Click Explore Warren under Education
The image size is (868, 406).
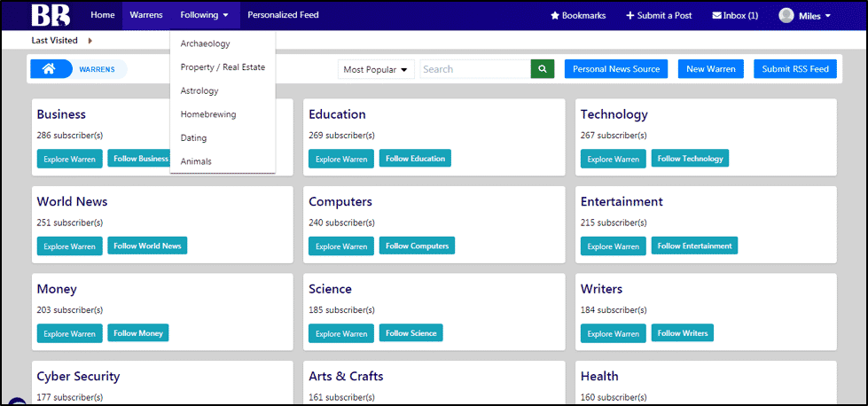click(x=341, y=160)
